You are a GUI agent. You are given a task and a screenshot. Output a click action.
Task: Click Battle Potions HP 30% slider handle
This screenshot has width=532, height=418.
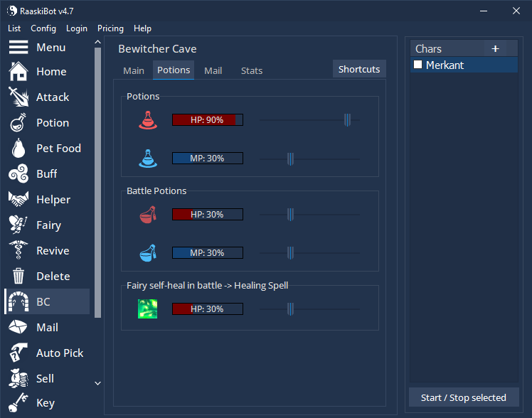290,215
